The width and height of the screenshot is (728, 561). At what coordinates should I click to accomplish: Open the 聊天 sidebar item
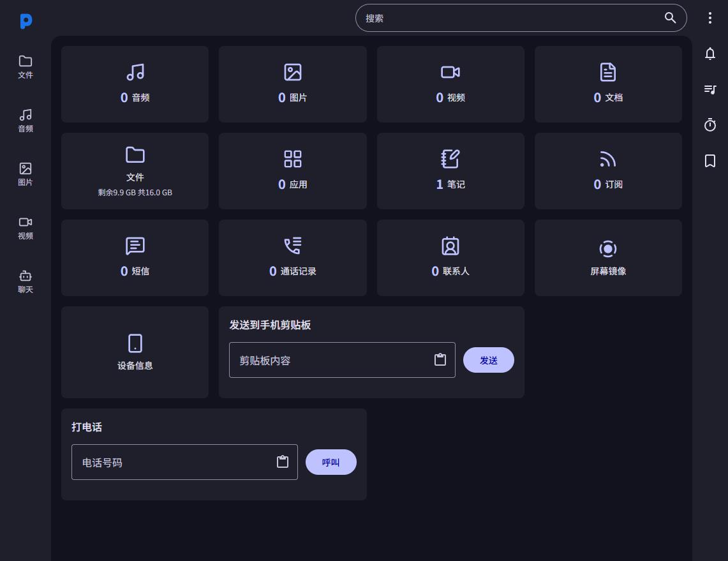pyautogui.click(x=26, y=281)
